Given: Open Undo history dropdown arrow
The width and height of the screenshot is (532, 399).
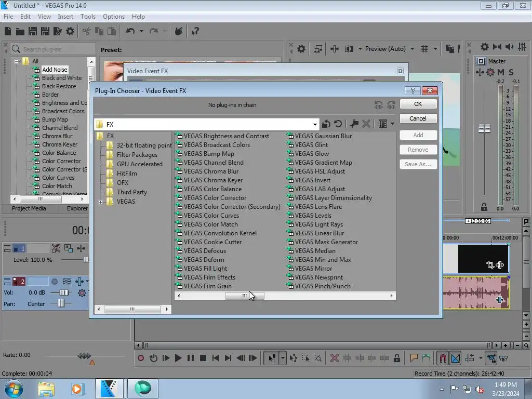Looking at the screenshot, I should point(141,31).
